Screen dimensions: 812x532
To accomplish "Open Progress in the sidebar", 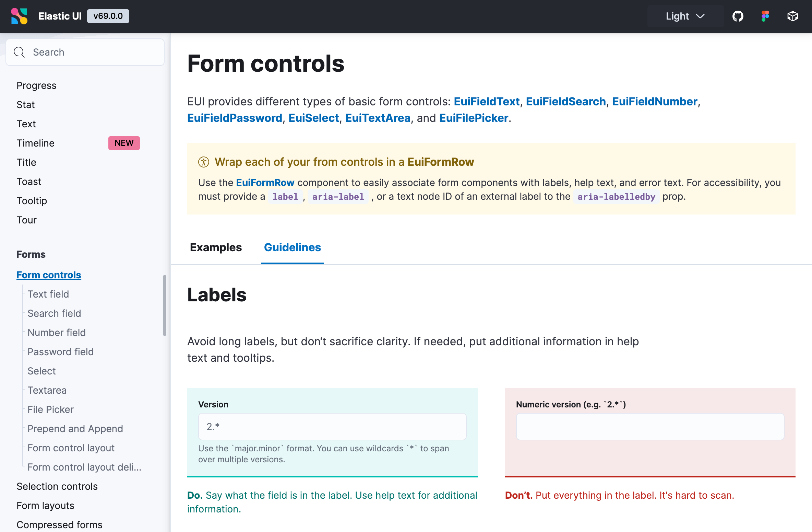I will pyautogui.click(x=36, y=85).
